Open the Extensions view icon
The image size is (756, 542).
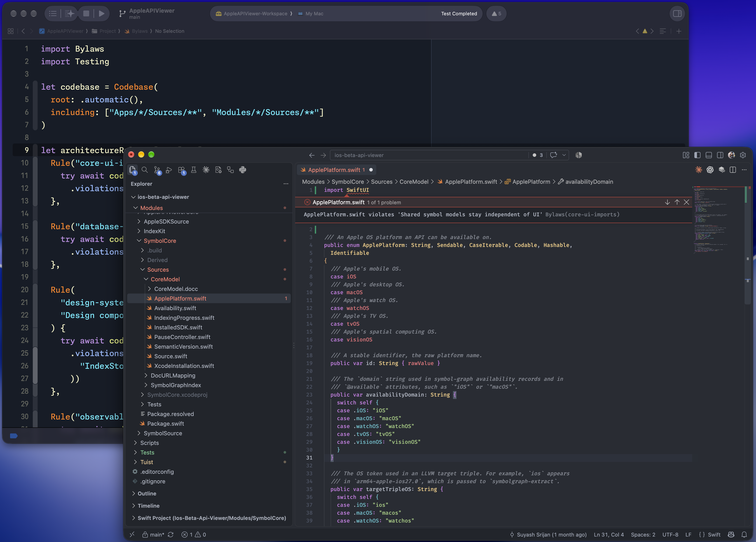pos(181,170)
